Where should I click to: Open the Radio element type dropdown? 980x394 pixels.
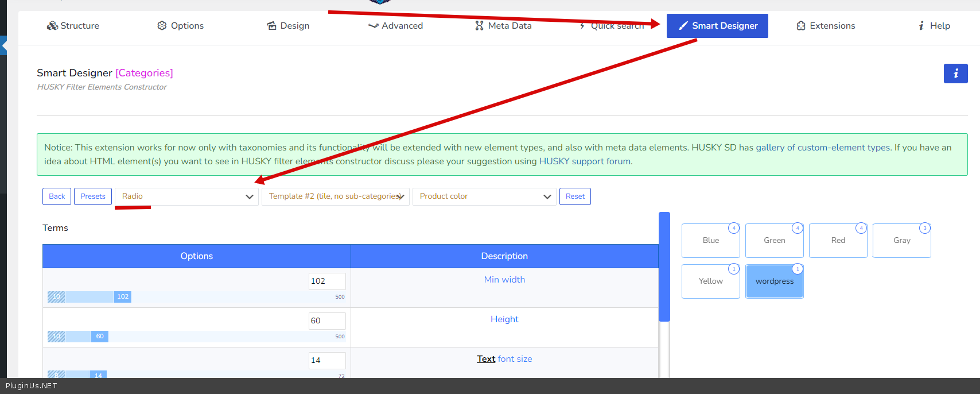coord(186,196)
